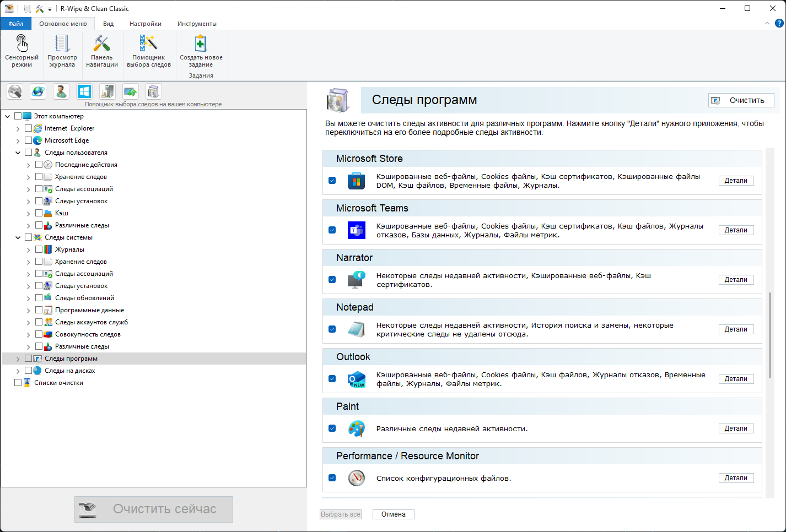Viewport: 786px width, 532px height.
Task: Click the magnifier icon in navigation toolbar
Action: (15, 91)
